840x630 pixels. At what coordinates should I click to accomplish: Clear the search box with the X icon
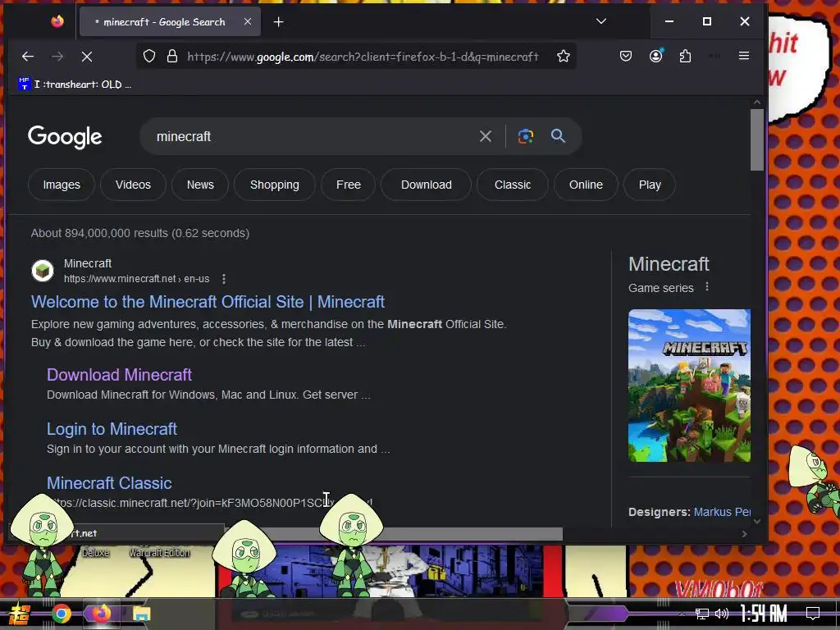point(486,136)
